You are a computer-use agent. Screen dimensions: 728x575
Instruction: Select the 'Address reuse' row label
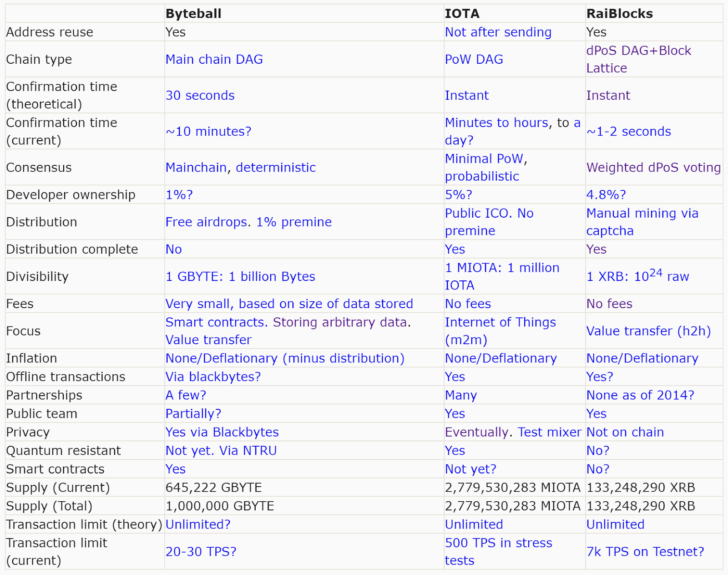click(50, 32)
